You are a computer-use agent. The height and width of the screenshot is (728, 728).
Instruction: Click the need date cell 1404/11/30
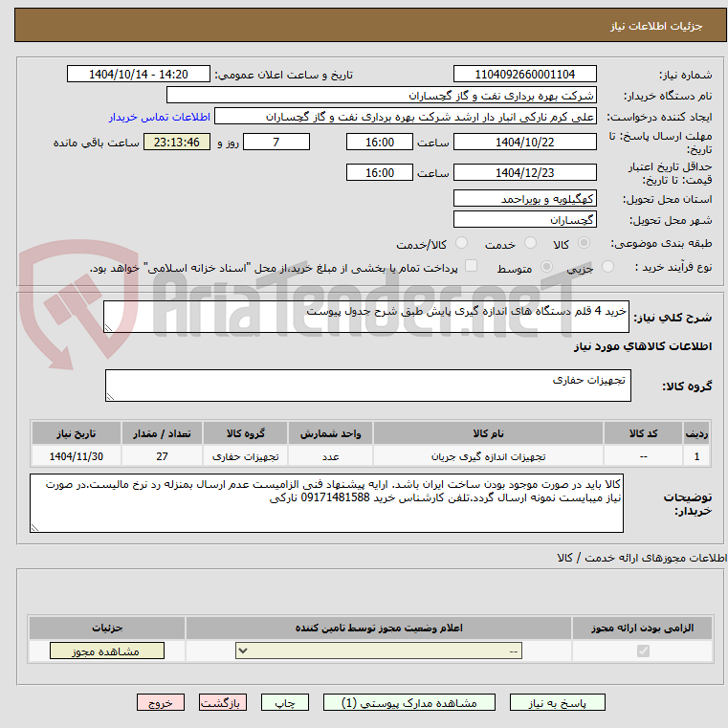(x=77, y=456)
